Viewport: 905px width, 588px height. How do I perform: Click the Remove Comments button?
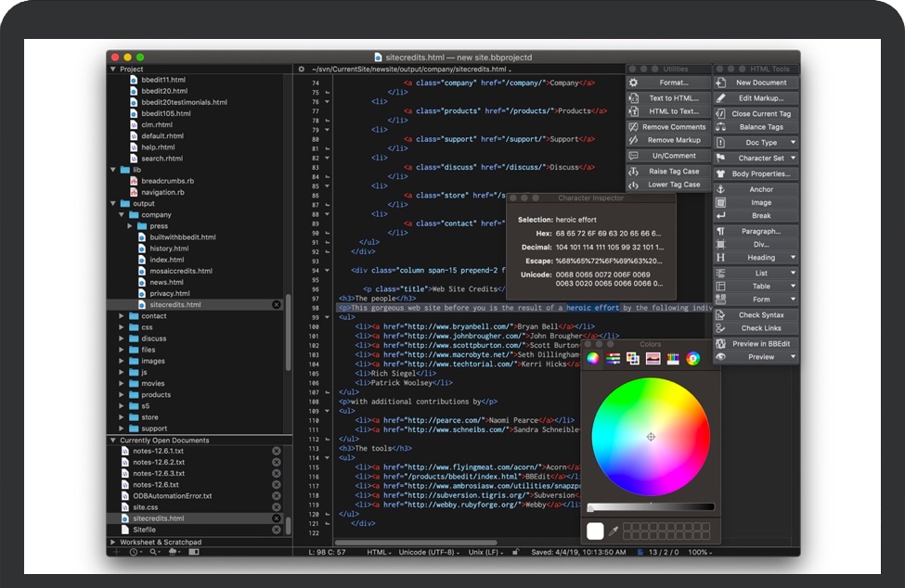click(674, 127)
